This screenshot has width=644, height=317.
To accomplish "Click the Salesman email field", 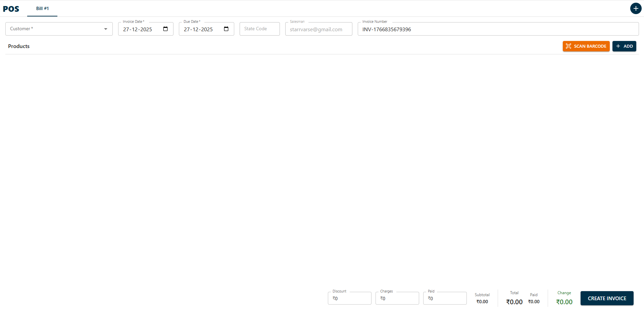I will [x=318, y=29].
